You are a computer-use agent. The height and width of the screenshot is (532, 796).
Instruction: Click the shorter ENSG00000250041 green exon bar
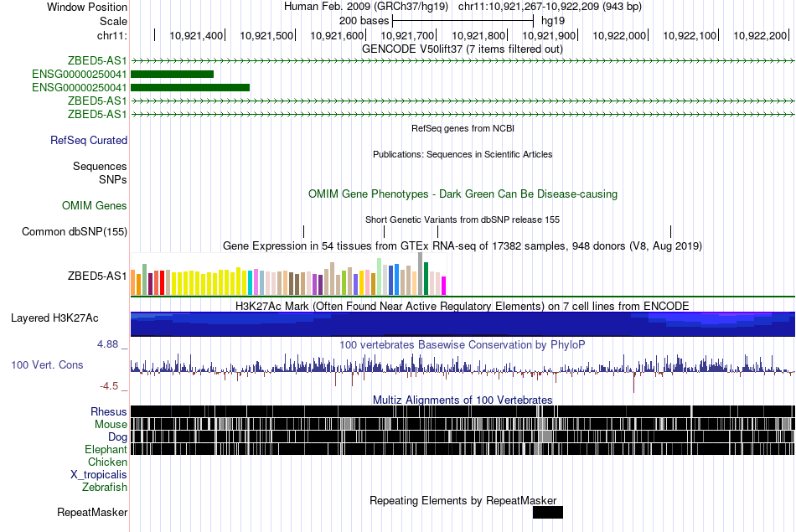click(172, 74)
